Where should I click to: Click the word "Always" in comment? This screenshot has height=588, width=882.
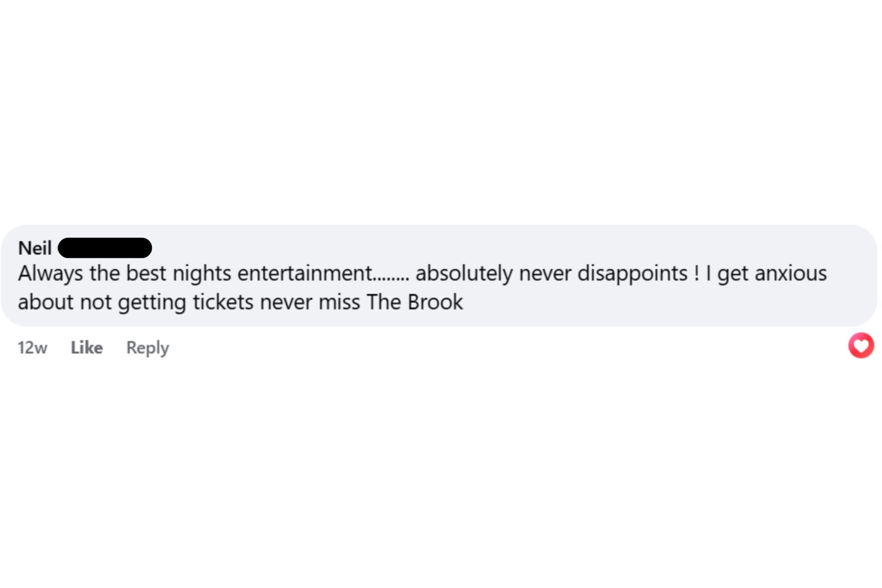click(x=51, y=274)
